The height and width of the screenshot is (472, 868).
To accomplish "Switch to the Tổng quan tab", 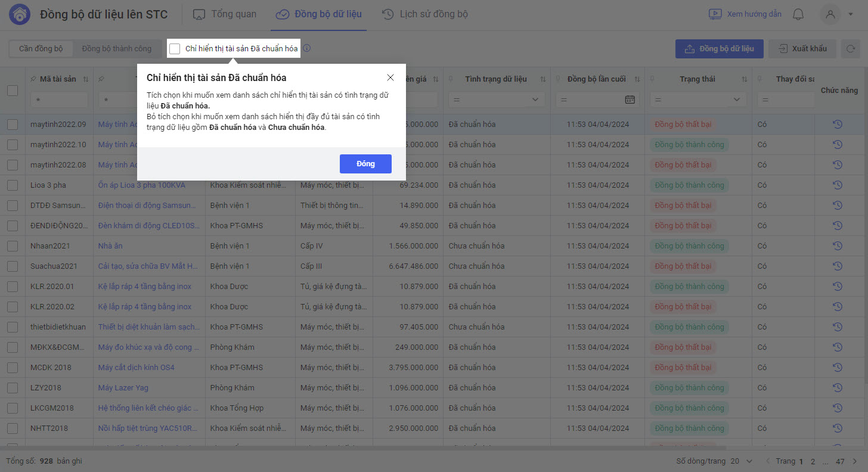I will point(225,14).
